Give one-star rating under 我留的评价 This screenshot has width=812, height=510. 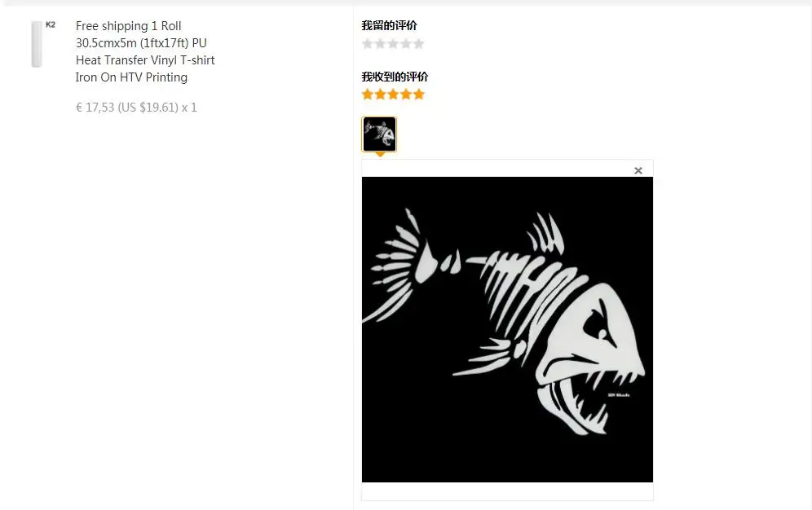[367, 44]
